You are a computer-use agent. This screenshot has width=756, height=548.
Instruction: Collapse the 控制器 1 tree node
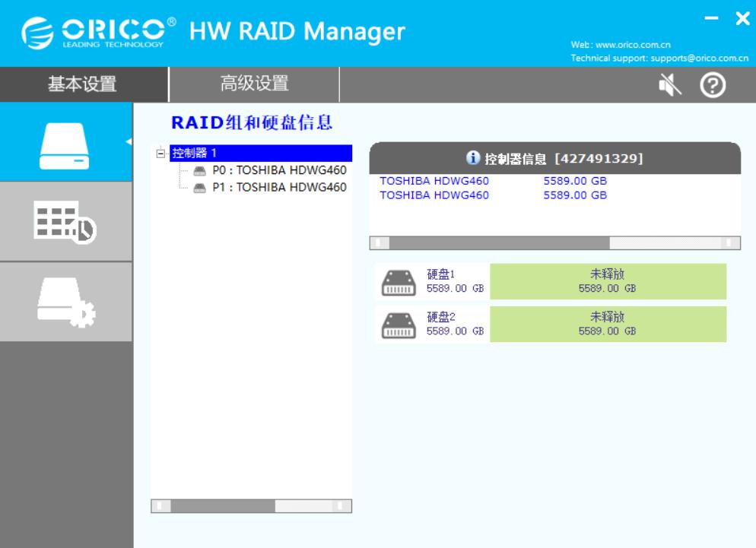point(160,154)
